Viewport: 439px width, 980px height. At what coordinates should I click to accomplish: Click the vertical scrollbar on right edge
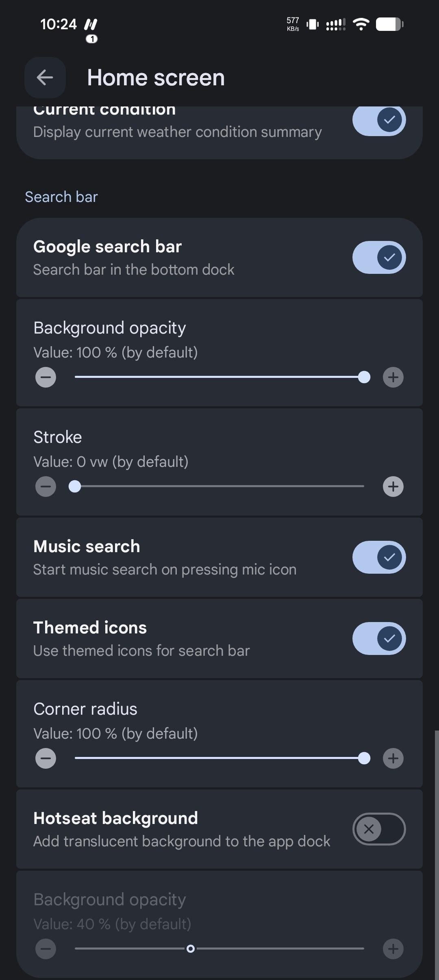[x=437, y=853]
